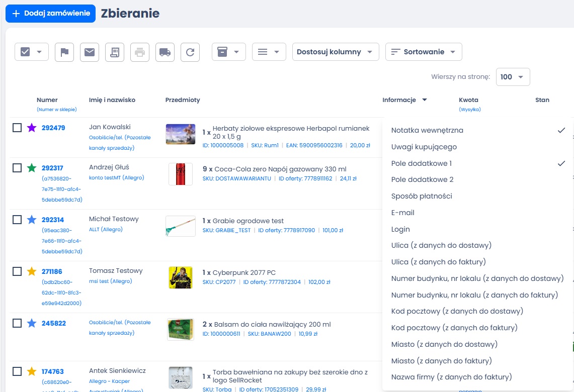Click the green star on order 292317

pyautogui.click(x=32, y=168)
